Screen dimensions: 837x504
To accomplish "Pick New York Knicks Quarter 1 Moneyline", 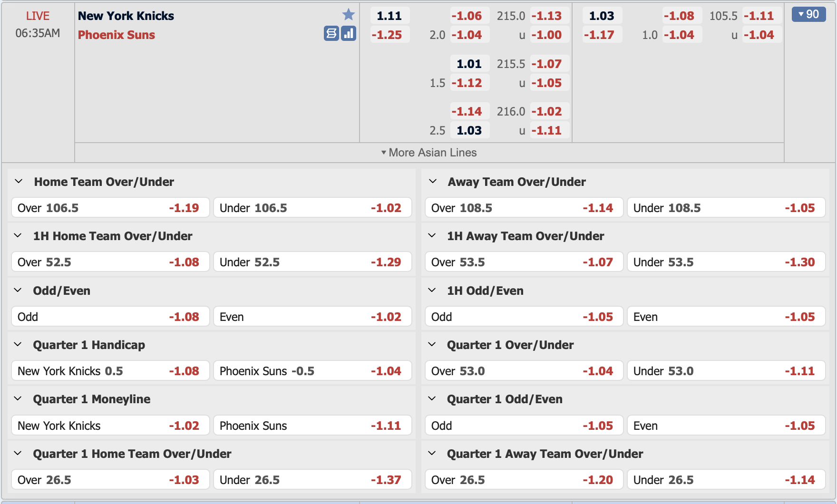I will (x=110, y=426).
